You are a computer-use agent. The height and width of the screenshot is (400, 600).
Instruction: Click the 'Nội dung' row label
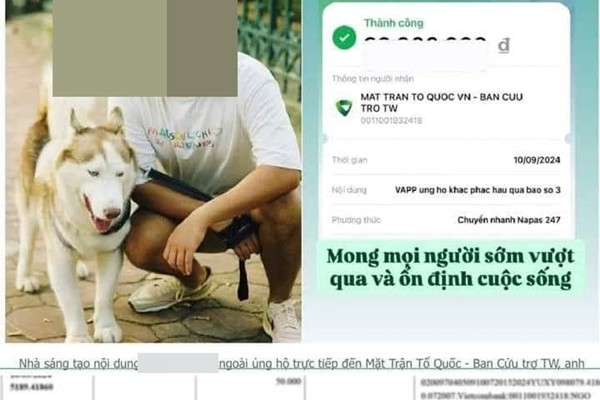tap(349, 190)
